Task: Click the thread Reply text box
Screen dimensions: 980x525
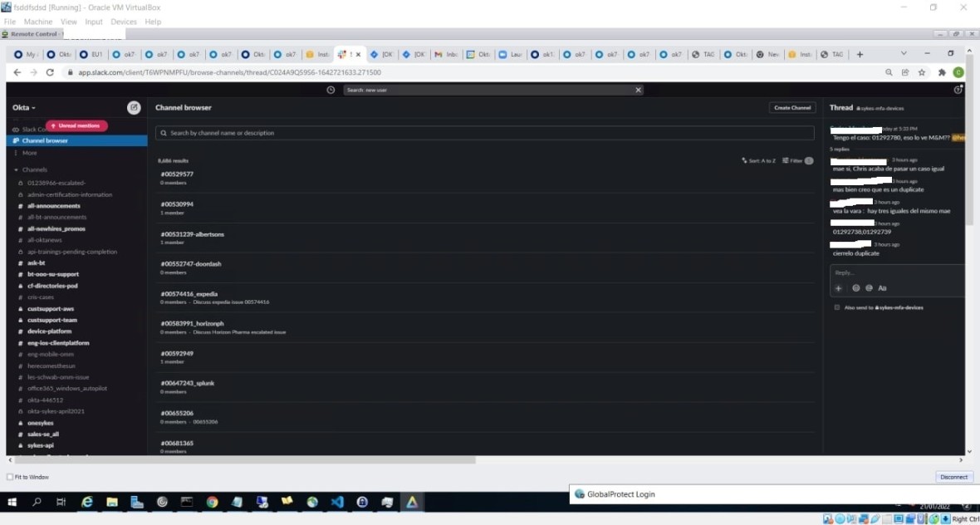Action: [898, 272]
